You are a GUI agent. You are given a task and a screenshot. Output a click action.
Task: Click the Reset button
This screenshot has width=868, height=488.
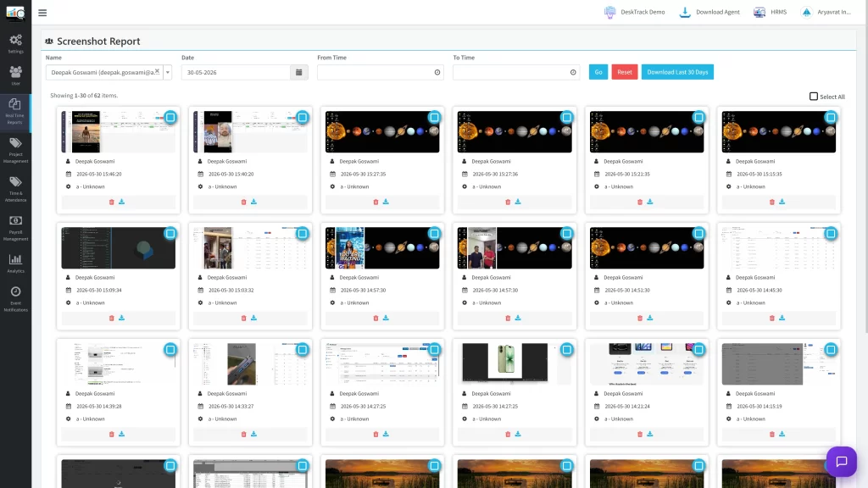pyautogui.click(x=625, y=72)
